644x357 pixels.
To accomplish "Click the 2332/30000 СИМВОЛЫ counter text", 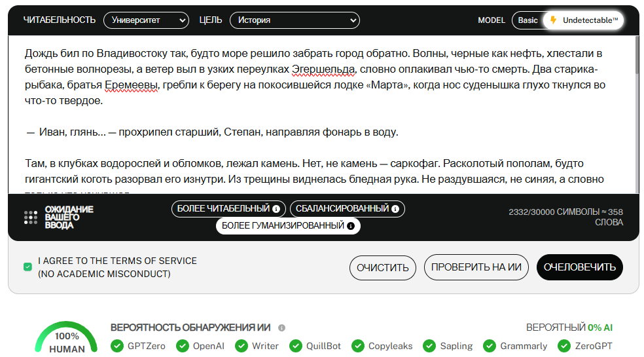I will tap(565, 217).
